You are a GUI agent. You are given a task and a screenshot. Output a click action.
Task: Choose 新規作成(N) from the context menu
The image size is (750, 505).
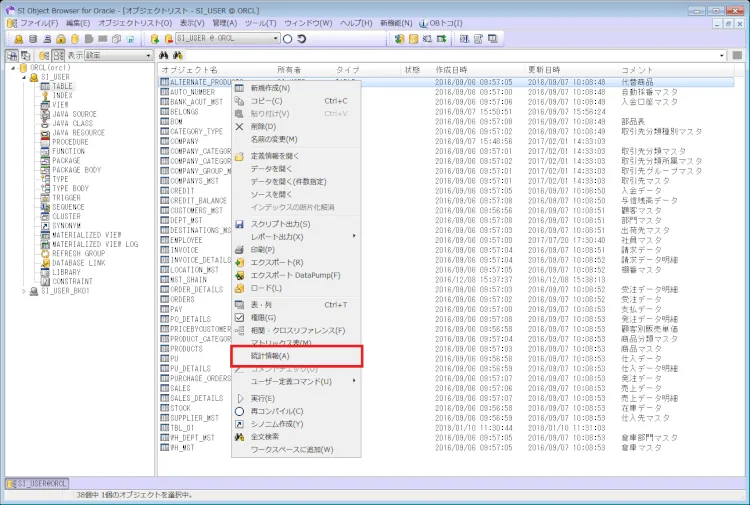[296, 88]
